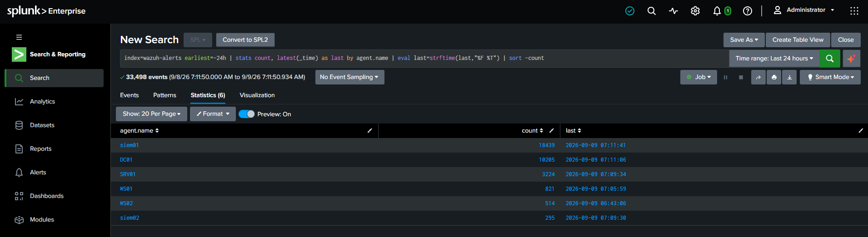Click Convert to SPL2 button
The height and width of the screenshot is (237, 868).
click(x=245, y=40)
